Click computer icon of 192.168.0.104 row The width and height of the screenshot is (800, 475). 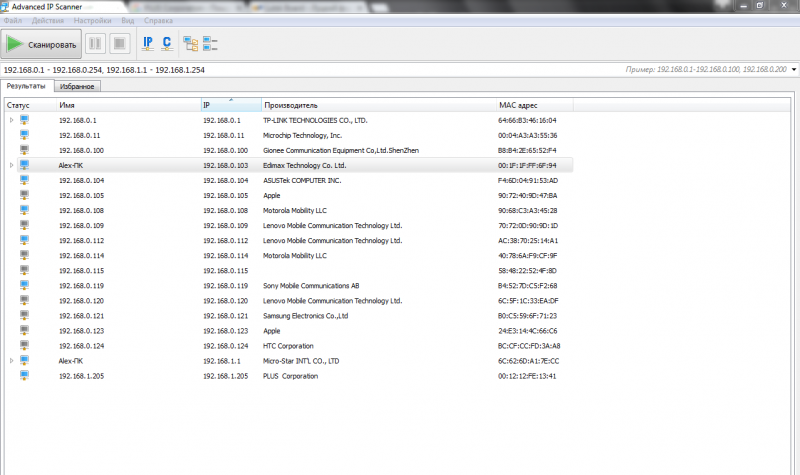tap(25, 180)
